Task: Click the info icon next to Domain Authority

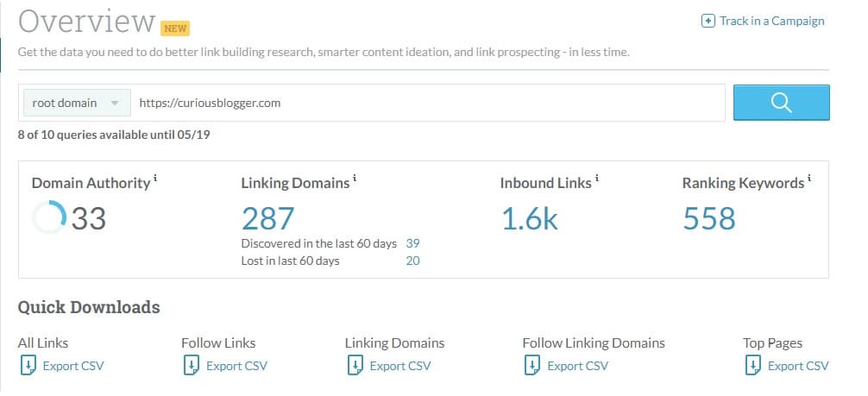Action: coord(155,179)
